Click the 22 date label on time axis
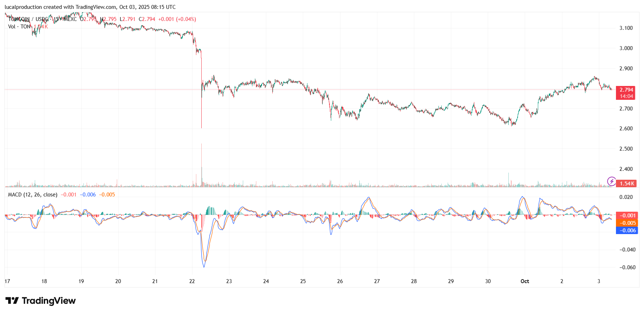The height and width of the screenshot is (314, 644). (x=192, y=281)
